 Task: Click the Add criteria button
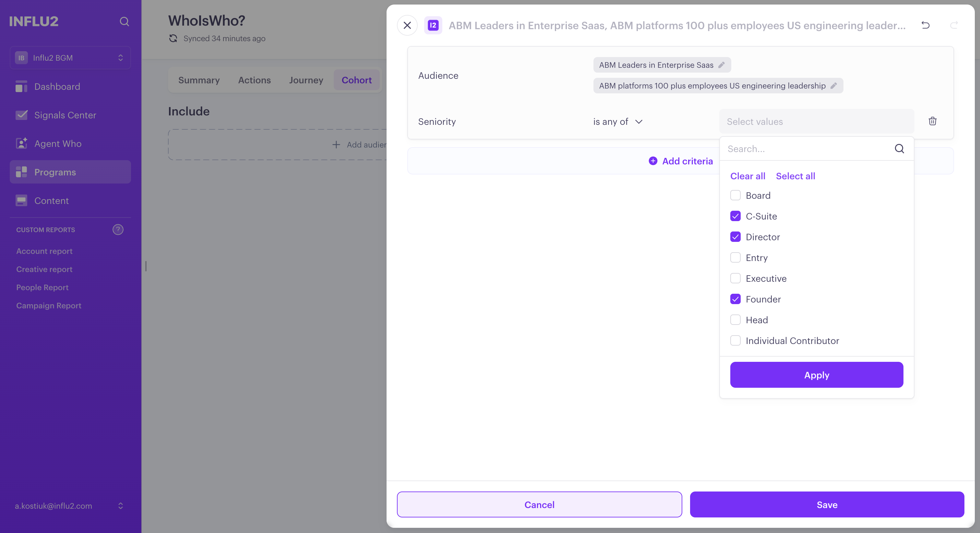pos(681,161)
